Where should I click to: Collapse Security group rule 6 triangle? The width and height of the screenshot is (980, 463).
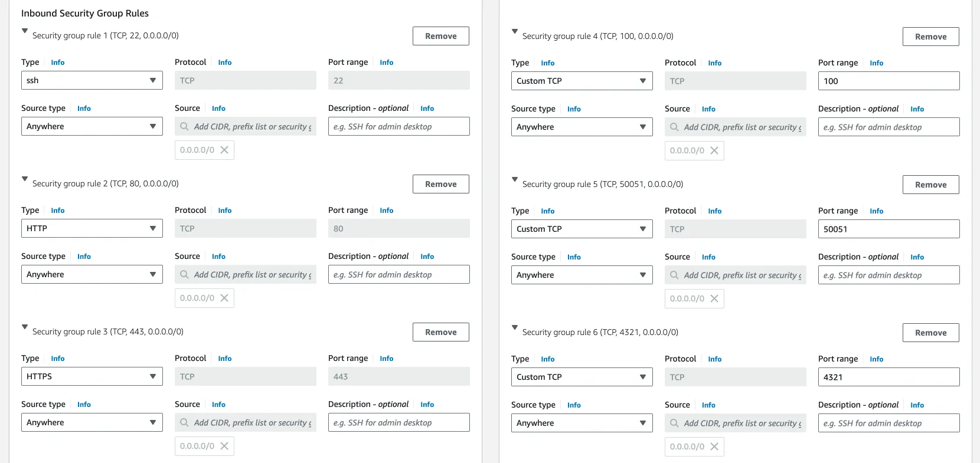pyautogui.click(x=515, y=327)
